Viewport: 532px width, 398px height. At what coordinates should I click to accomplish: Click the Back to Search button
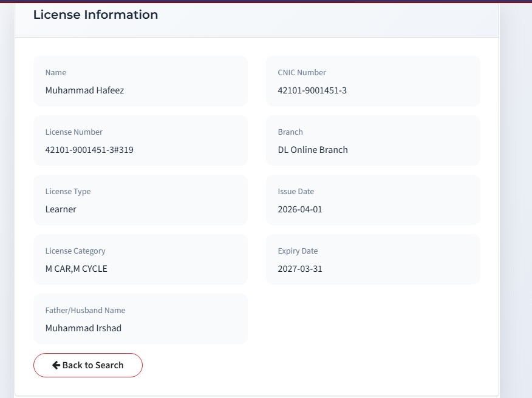point(88,365)
